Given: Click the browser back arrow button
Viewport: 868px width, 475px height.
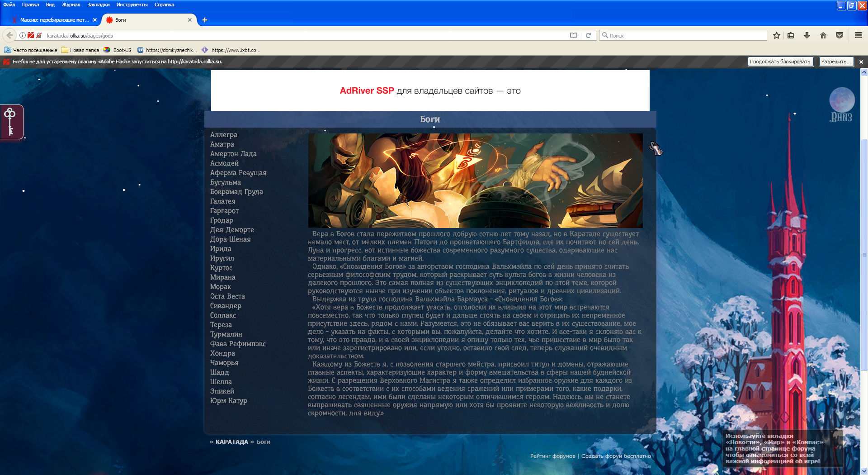Looking at the screenshot, I should click(9, 35).
